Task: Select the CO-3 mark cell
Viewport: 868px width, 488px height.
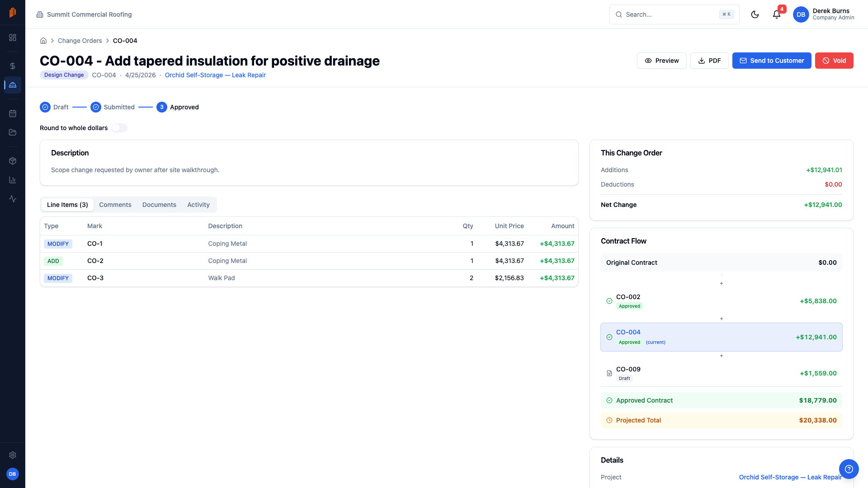Action: tap(95, 278)
